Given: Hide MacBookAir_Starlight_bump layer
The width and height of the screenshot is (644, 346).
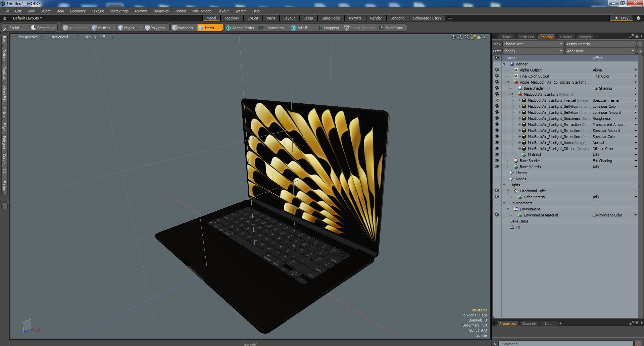Looking at the screenshot, I should pos(497,143).
